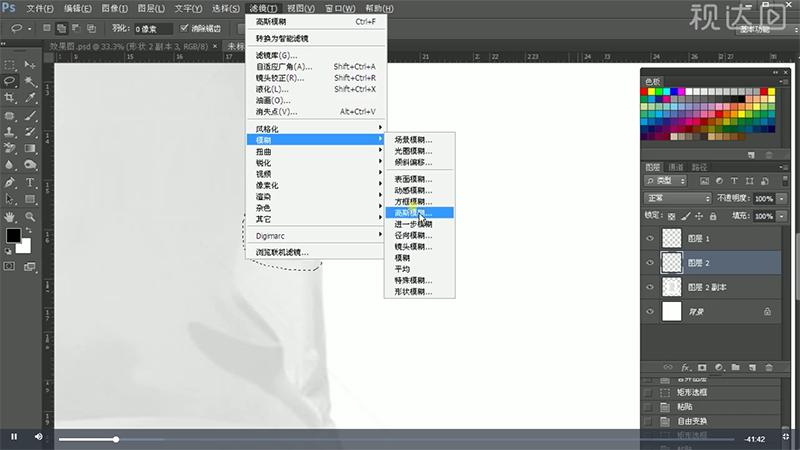Screen dimensions: 800x450
Task: Select the Pen tool
Action: tap(9, 182)
